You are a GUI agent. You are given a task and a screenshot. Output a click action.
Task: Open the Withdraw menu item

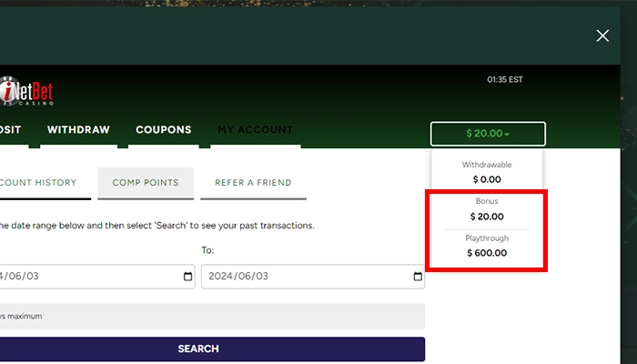click(78, 130)
